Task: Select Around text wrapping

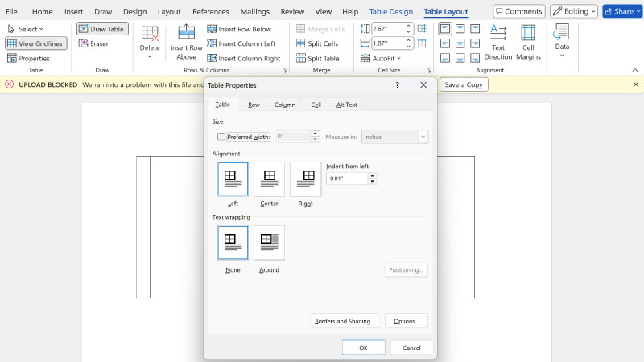Action: [x=269, y=243]
